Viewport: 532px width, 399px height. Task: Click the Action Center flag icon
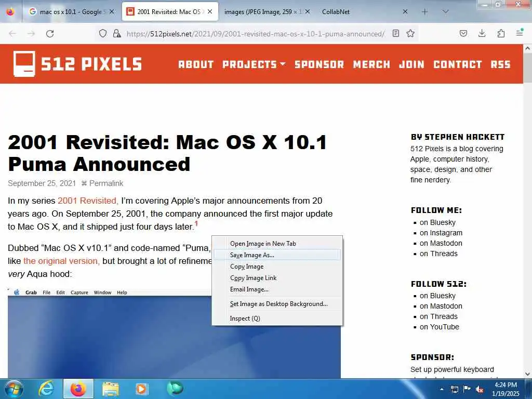(x=467, y=389)
